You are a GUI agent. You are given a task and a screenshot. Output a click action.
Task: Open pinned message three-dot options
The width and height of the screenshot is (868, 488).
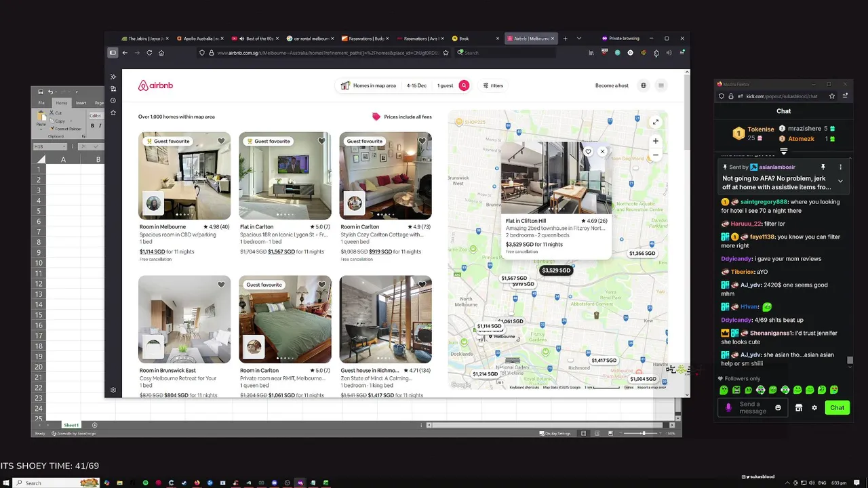point(841,167)
